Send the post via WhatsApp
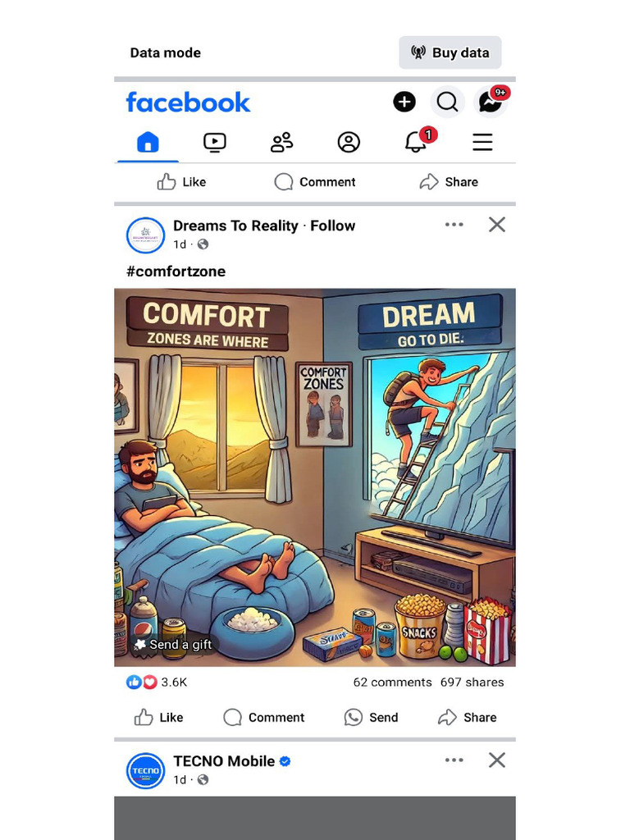 click(x=372, y=717)
